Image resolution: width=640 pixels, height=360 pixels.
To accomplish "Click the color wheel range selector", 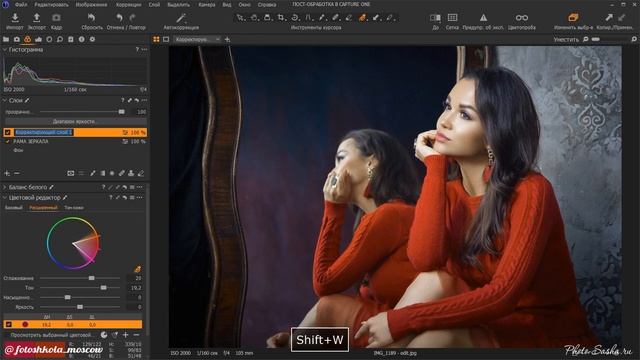I will [x=73, y=243].
